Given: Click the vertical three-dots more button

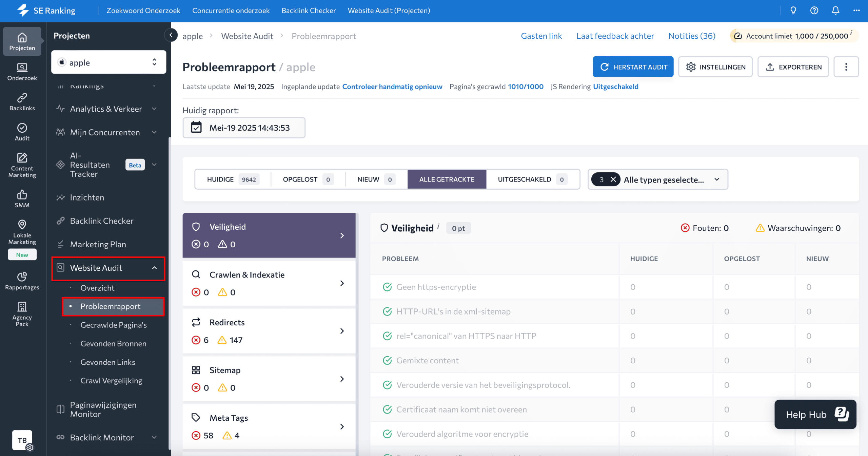Looking at the screenshot, I should pos(846,67).
